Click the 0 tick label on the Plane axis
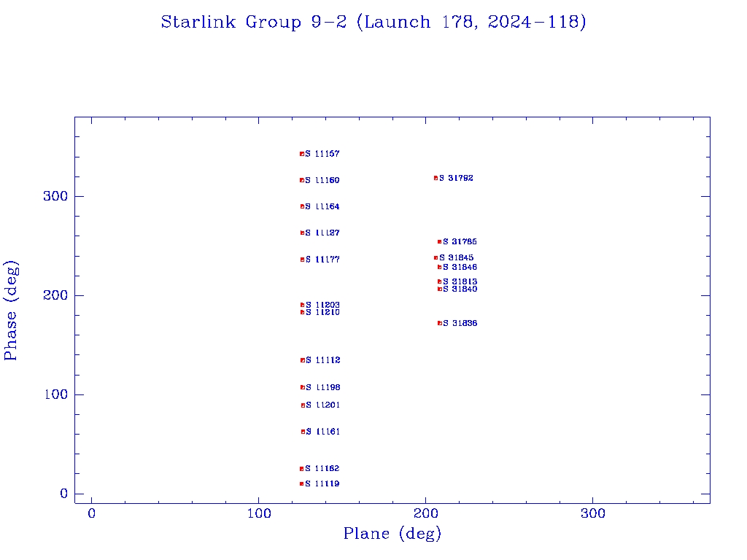This screenshot has height=560, width=747. [x=91, y=513]
